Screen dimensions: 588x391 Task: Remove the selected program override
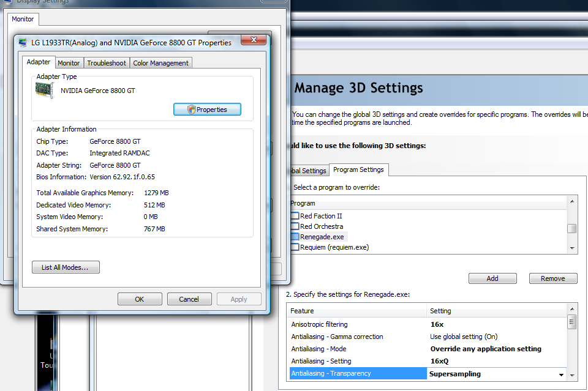click(552, 278)
